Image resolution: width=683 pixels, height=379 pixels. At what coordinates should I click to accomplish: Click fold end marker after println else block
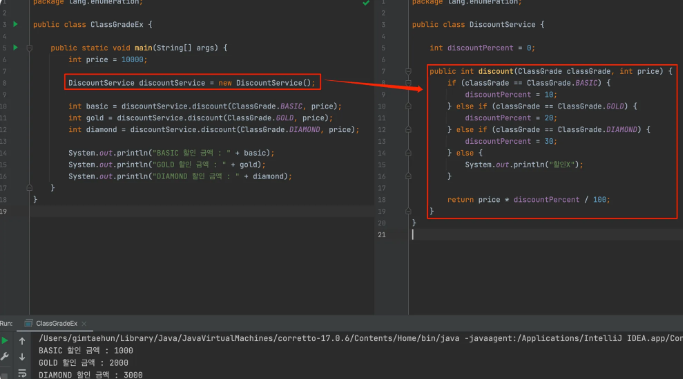pyautogui.click(x=408, y=176)
